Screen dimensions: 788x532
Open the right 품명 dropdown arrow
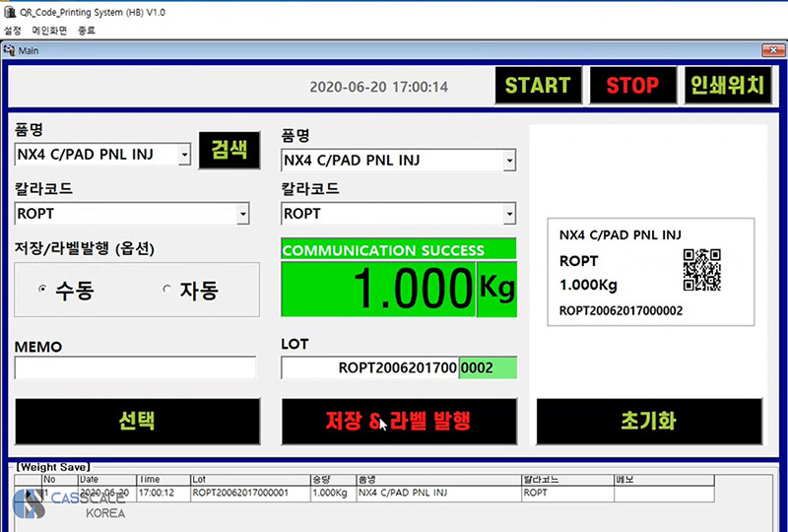(508, 160)
